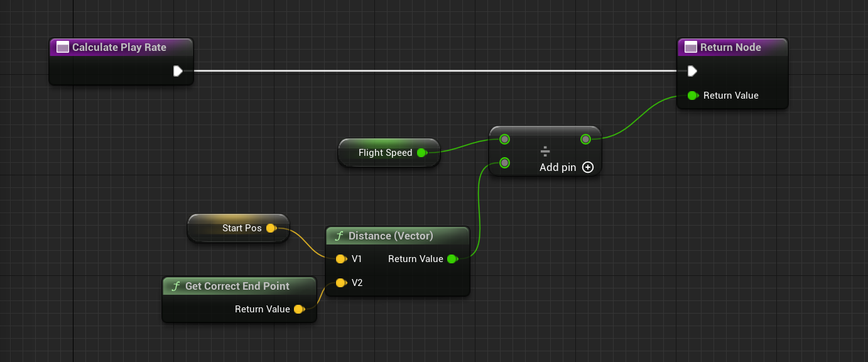
Task: Select the Get Correct End Point node title
Action: [237, 286]
